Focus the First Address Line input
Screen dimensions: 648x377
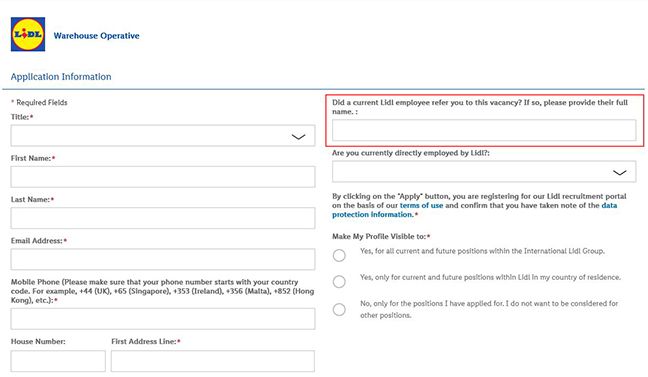coord(213,361)
